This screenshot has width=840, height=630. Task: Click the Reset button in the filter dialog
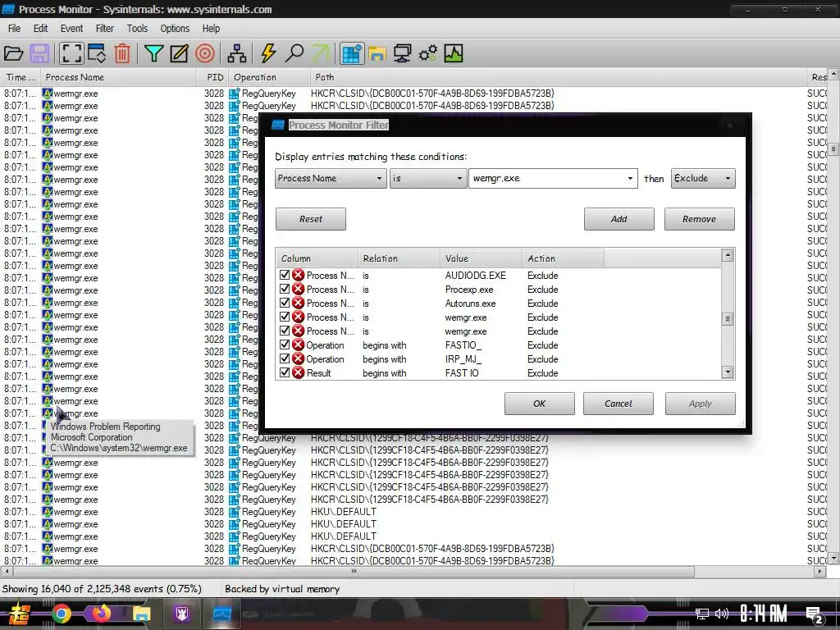pyautogui.click(x=311, y=219)
